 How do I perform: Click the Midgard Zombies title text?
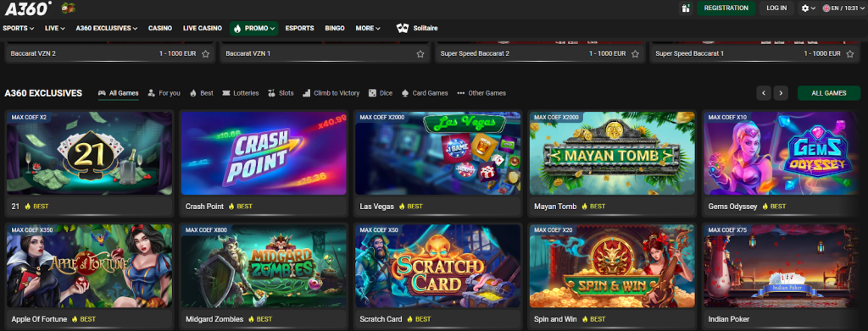214,319
